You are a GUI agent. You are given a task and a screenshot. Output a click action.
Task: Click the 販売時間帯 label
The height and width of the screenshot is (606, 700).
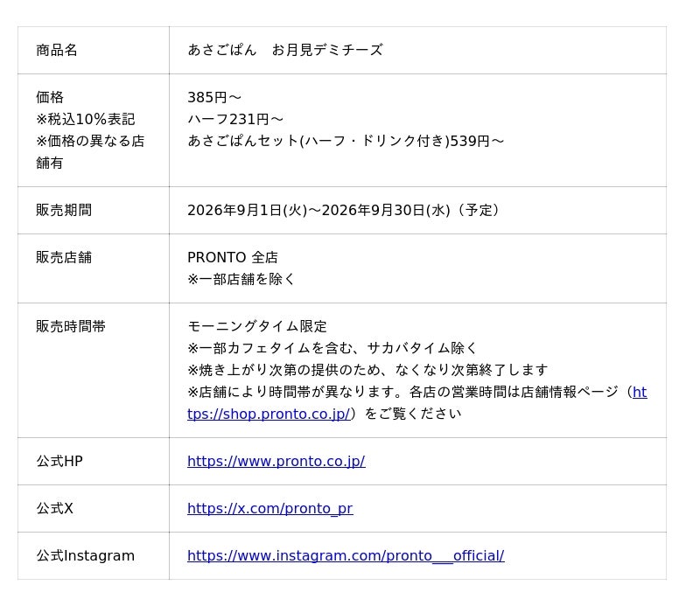point(71,327)
